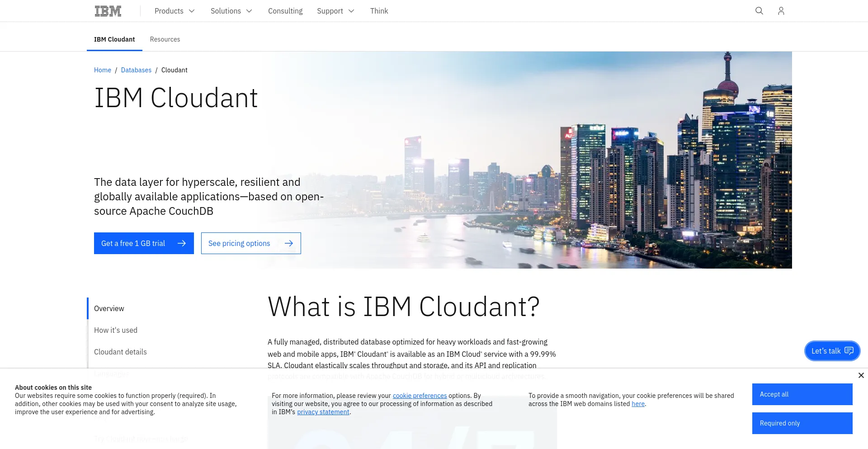This screenshot has width=868, height=449.
Task: Select Cloudant details in side navigation
Action: [120, 352]
